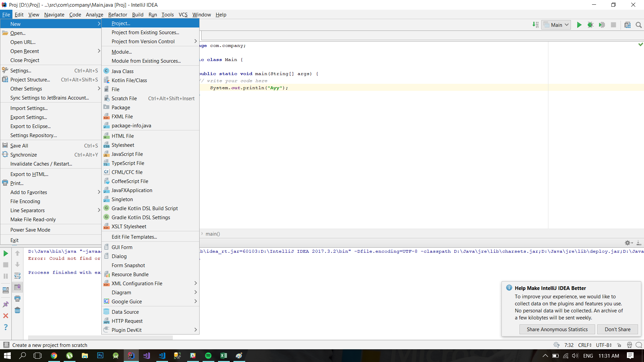This screenshot has height=362, width=644.
Task: Click the green Run button in toolbar
Action: (579, 25)
